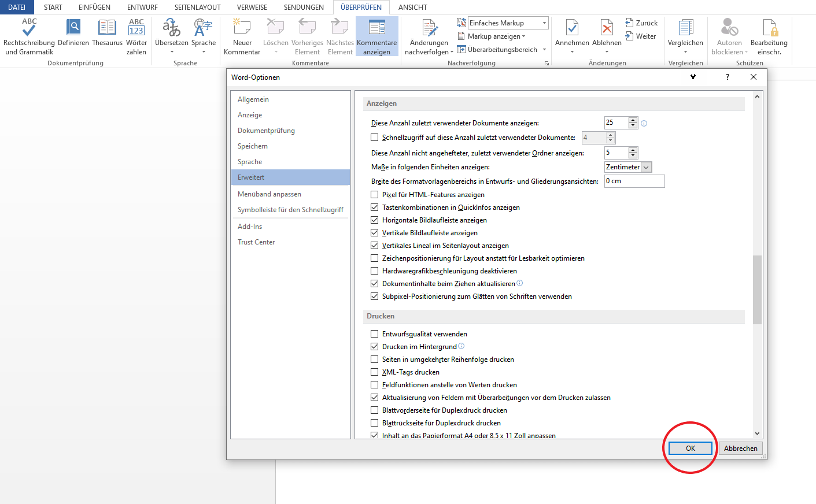Jump to the Weiter change
816x504 pixels.
[641, 36]
